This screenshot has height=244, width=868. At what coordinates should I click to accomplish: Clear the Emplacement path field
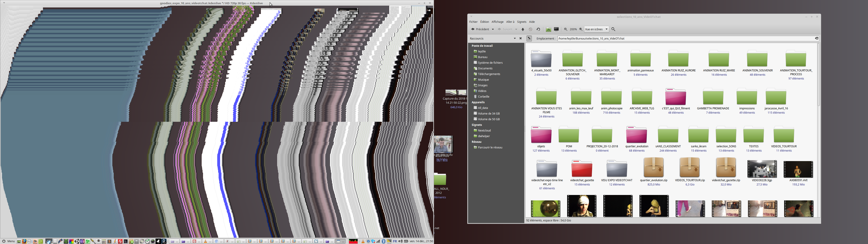pos(816,38)
